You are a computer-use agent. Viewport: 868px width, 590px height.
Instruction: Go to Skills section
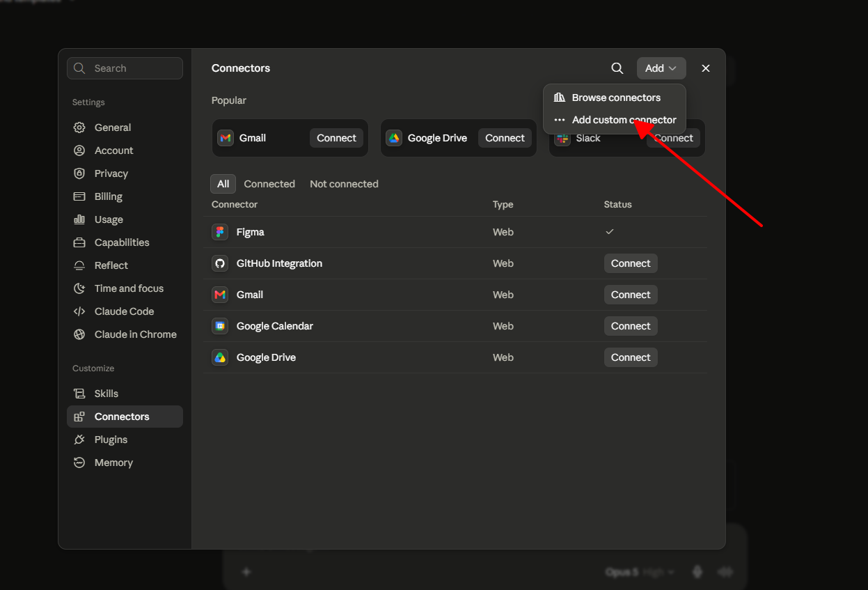point(125,394)
